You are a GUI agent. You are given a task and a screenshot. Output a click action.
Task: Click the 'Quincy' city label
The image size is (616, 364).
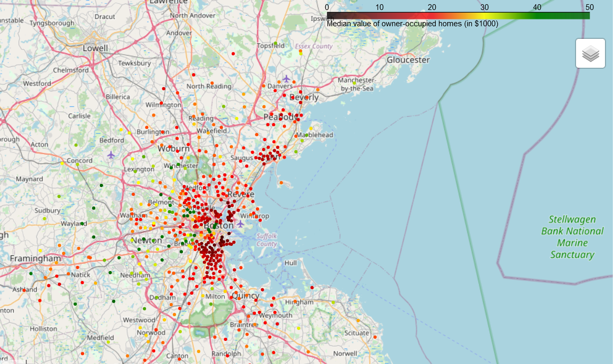(245, 296)
